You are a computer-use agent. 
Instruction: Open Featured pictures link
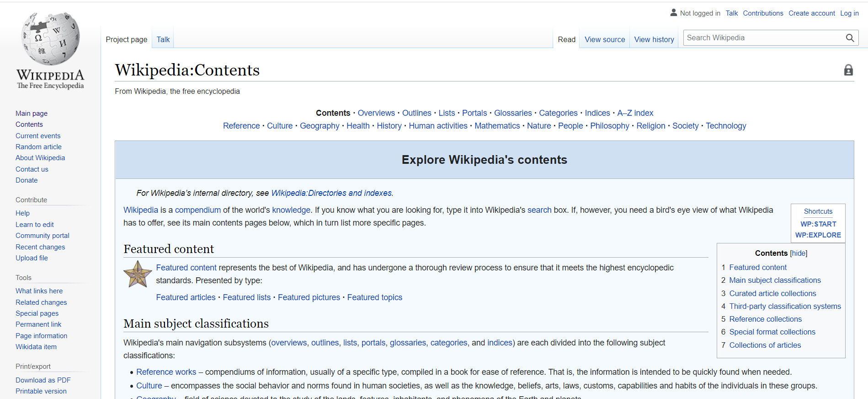(309, 297)
